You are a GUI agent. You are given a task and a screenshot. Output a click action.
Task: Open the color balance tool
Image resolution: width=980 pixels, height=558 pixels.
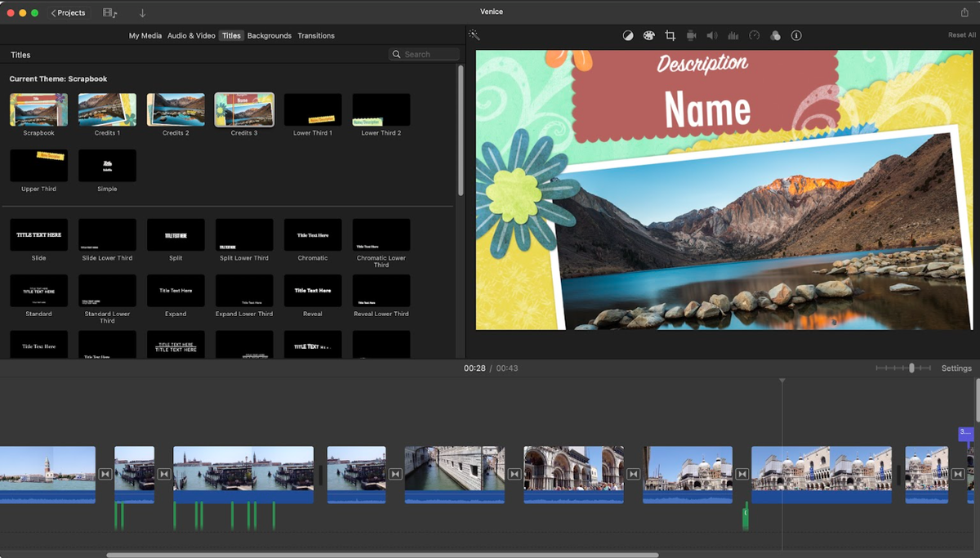628,36
